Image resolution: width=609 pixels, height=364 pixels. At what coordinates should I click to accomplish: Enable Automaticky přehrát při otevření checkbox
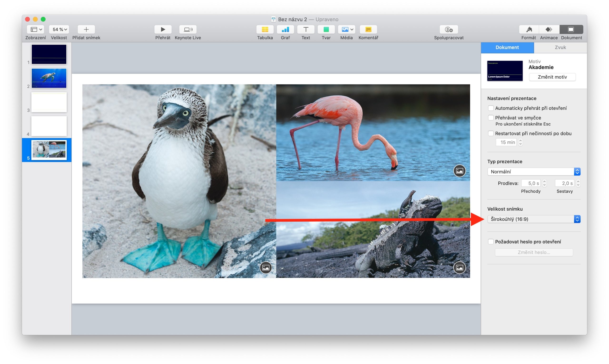click(491, 108)
